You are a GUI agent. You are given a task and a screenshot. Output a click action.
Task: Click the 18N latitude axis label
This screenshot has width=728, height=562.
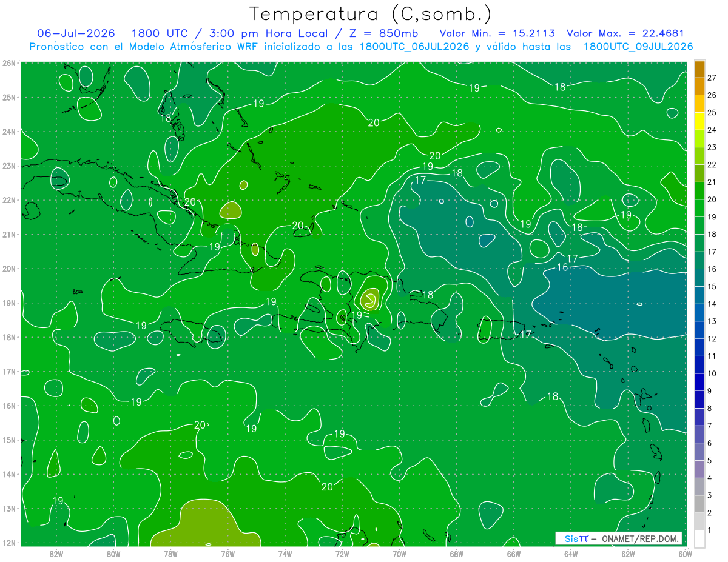coord(8,337)
